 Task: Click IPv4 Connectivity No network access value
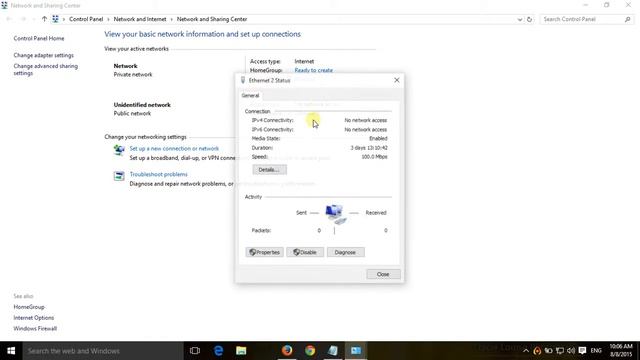pyautogui.click(x=365, y=120)
